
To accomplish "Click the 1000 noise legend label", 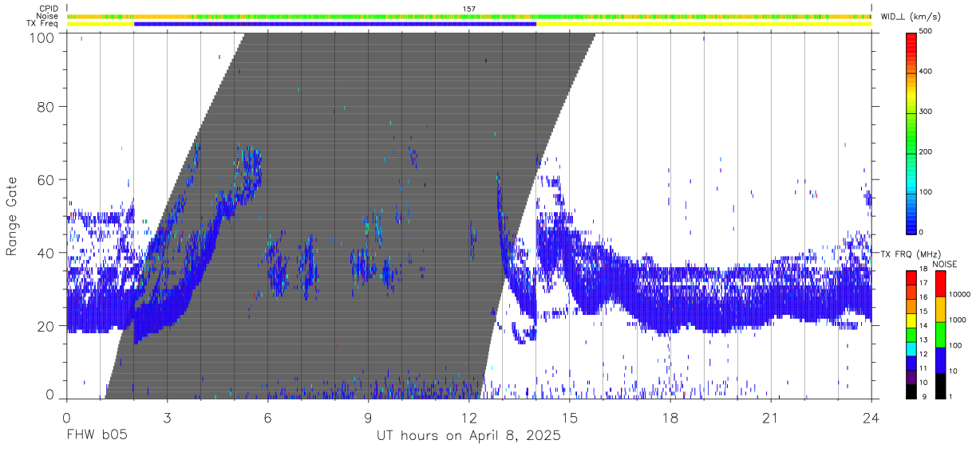I will tap(958, 320).
